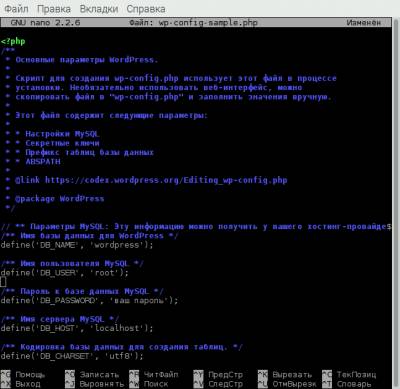Click the Изменён status in nano header

(363, 23)
